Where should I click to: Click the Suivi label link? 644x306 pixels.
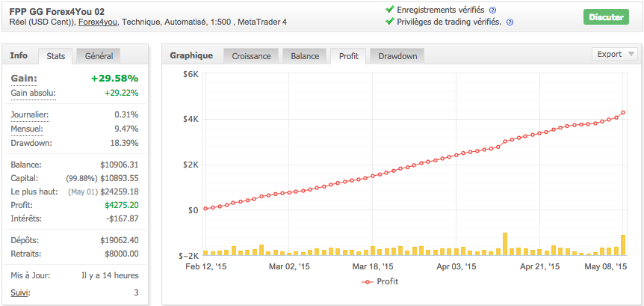click(22, 292)
